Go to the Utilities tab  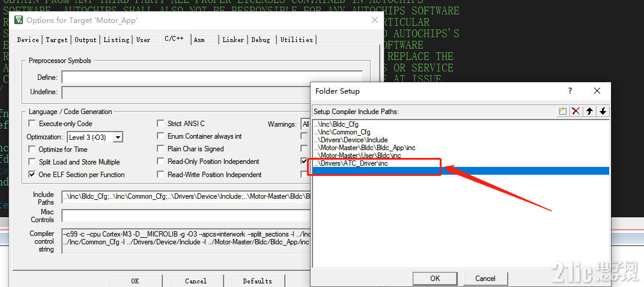[297, 40]
